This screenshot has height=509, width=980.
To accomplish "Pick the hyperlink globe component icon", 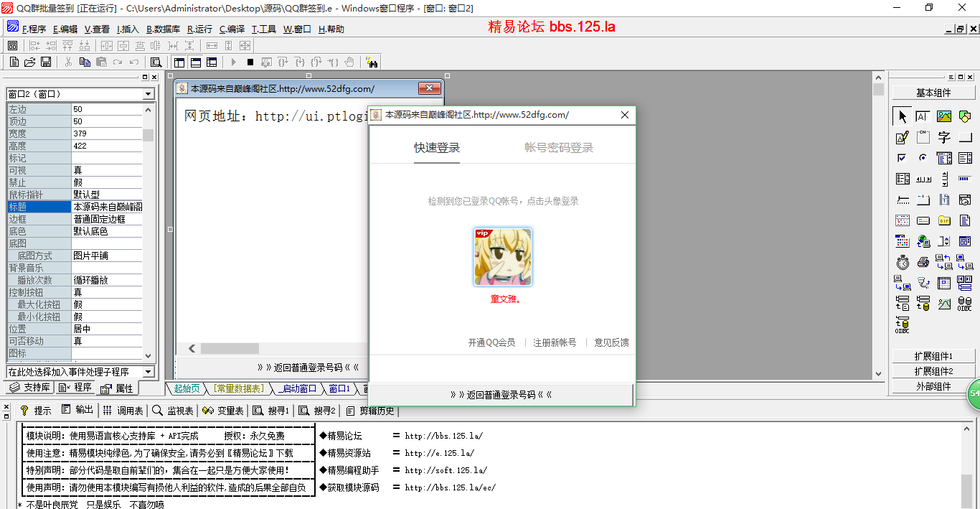I will click(923, 241).
